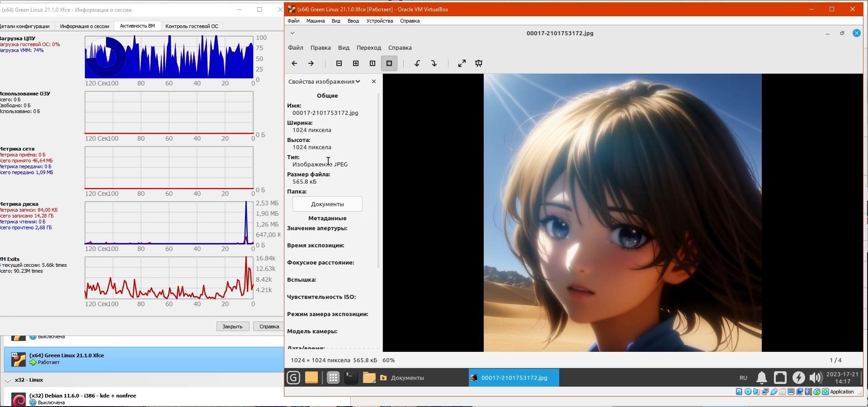Show image at normal 1:1 size
868x407 pixels.
point(373,63)
